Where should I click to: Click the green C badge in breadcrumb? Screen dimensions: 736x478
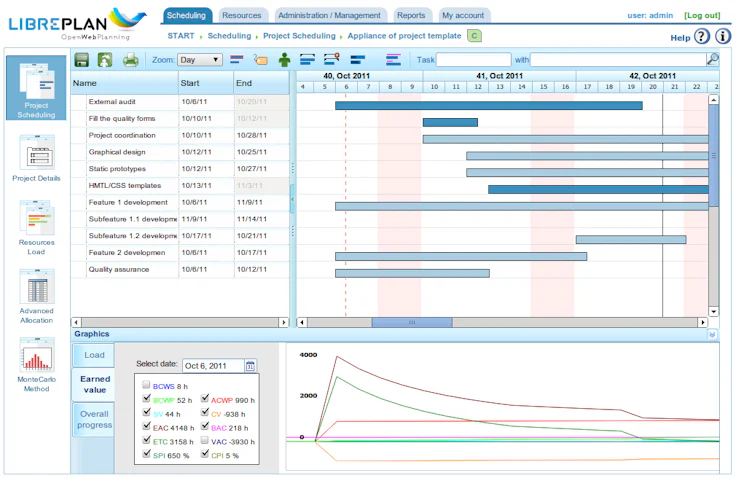tap(474, 36)
